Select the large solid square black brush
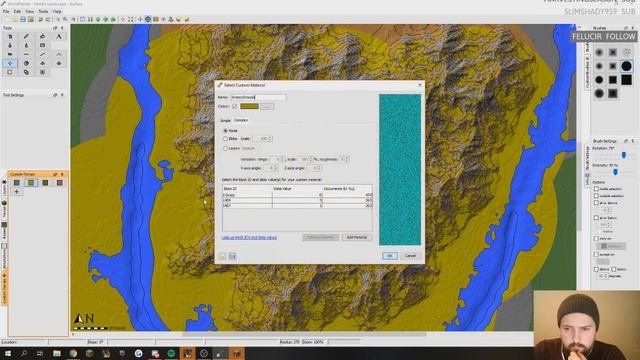 (x=627, y=80)
